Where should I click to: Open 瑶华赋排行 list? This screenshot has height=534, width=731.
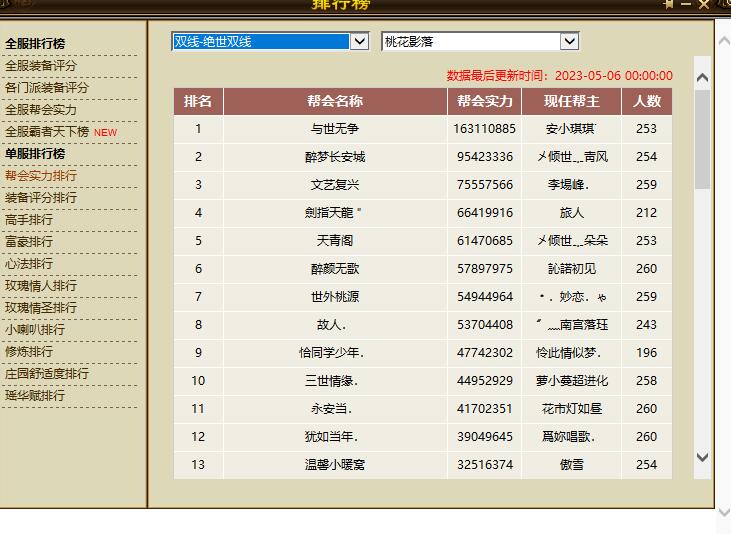[35, 395]
